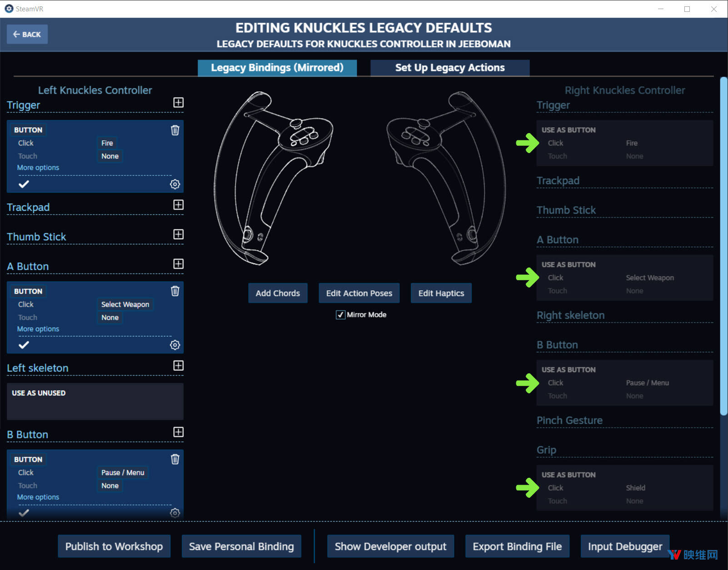This screenshot has width=728, height=570.
Task: Open the Select Weapon action dropdown
Action: (x=125, y=304)
